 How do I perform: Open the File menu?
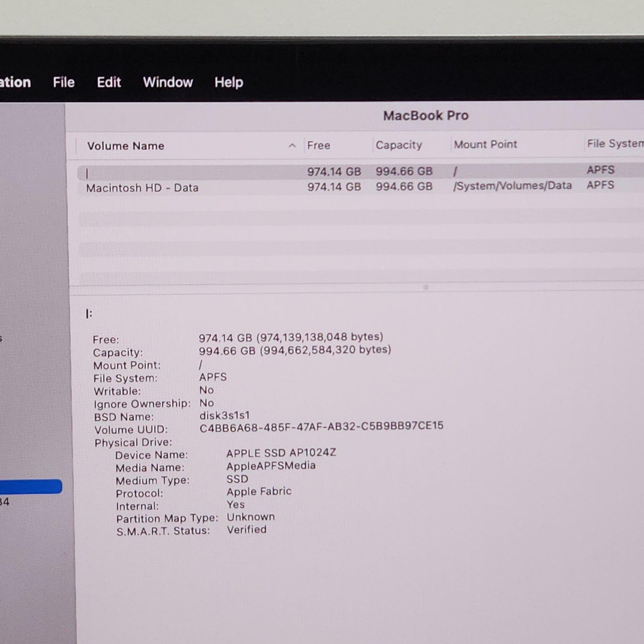tap(63, 82)
